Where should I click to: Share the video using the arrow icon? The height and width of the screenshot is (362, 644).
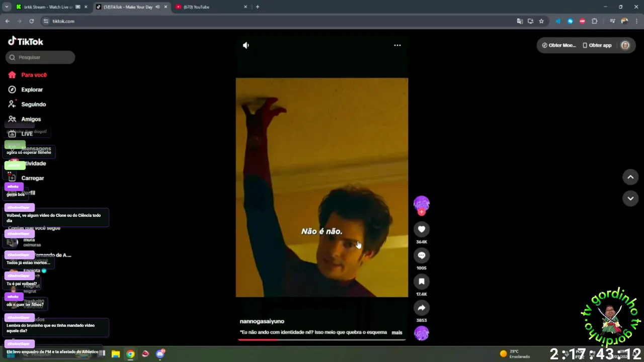coord(422,308)
